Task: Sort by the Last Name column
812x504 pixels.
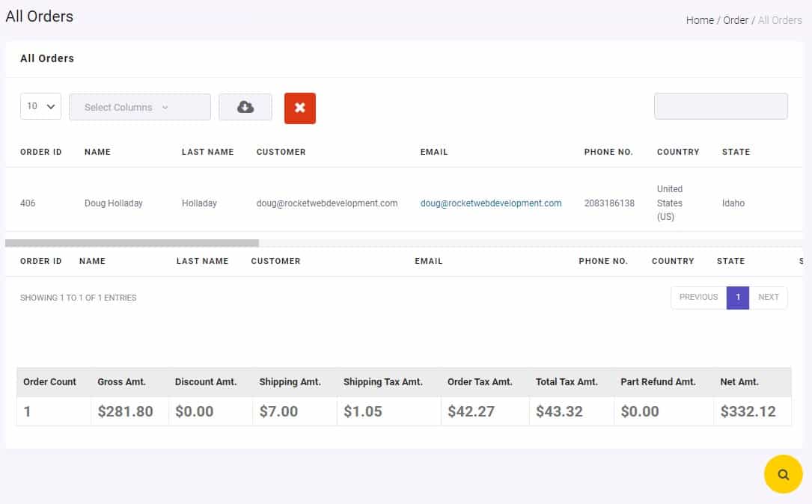Action: point(207,152)
